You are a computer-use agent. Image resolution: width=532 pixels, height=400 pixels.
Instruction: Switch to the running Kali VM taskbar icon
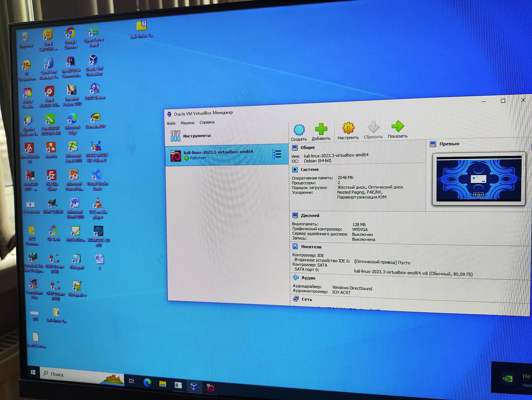[211, 388]
